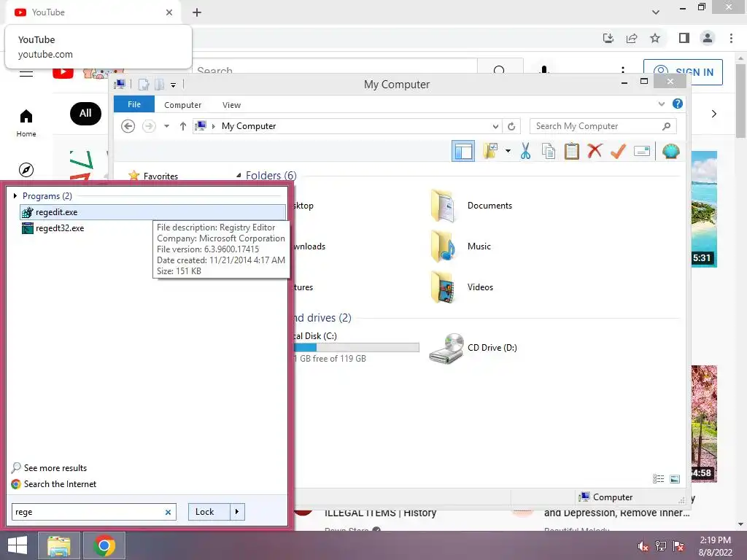
Task: Click the orange checkmark Properties icon
Action: [618, 152]
